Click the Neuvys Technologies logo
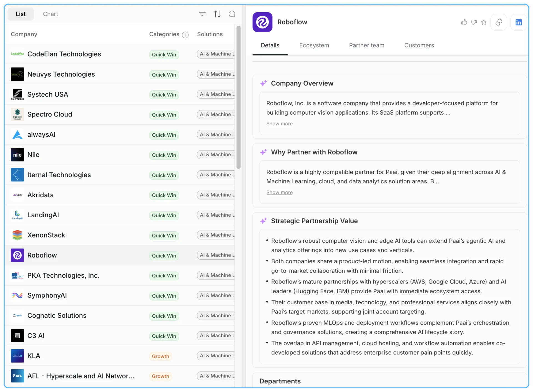This screenshot has width=533, height=392. (x=17, y=74)
